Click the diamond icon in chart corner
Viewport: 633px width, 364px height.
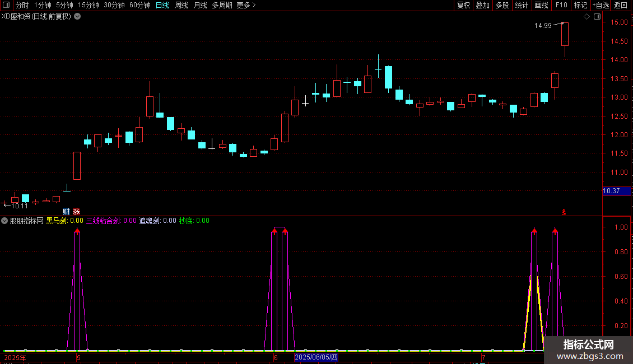point(587,17)
